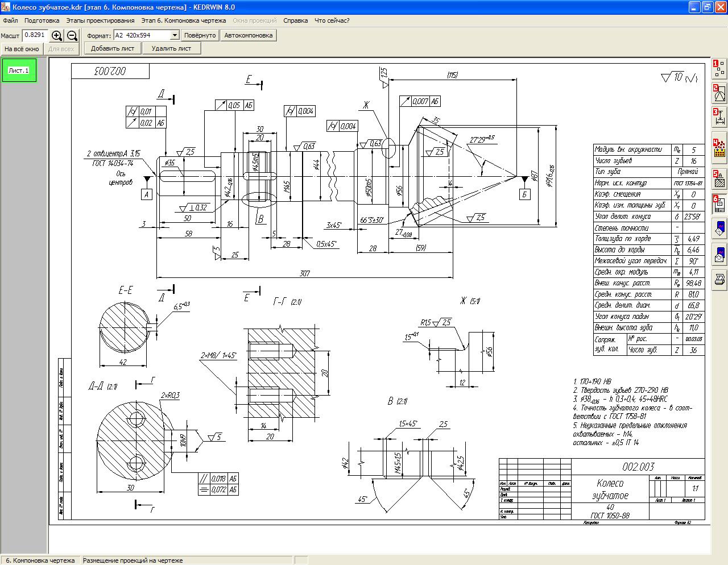The height and width of the screenshot is (565, 728).
Task: Expand the Формат paper size dropdown
Action: coord(174,35)
